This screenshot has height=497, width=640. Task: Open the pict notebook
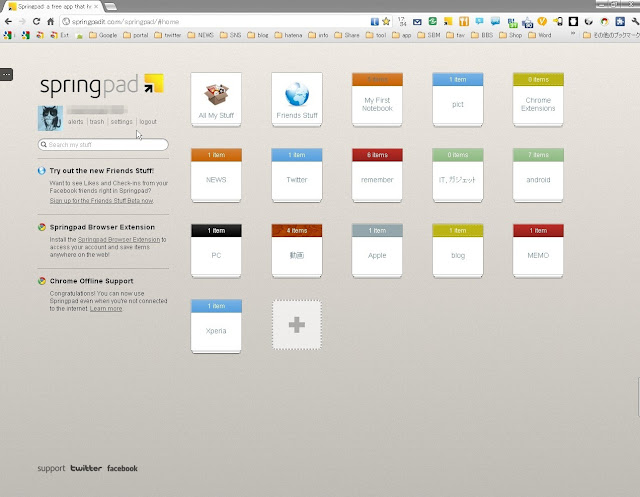click(x=458, y=100)
